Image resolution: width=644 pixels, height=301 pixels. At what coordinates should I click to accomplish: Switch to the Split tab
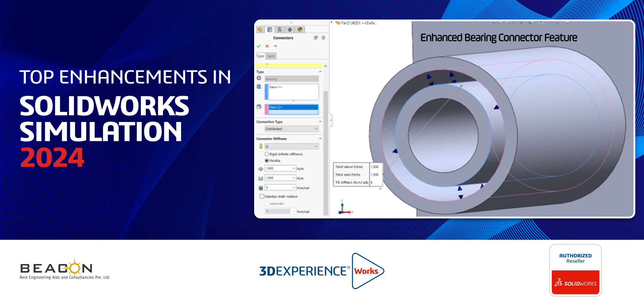271,56
